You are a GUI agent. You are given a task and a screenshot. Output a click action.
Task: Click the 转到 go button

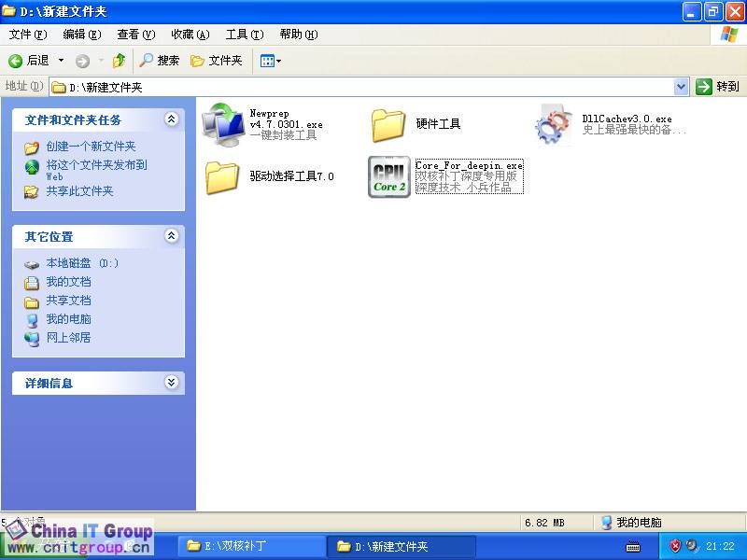tap(717, 87)
